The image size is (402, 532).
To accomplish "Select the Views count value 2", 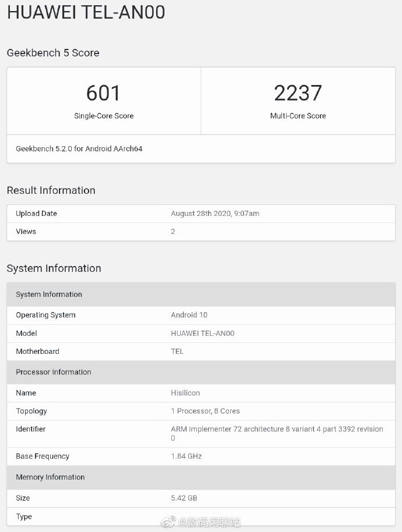I will [x=173, y=232].
